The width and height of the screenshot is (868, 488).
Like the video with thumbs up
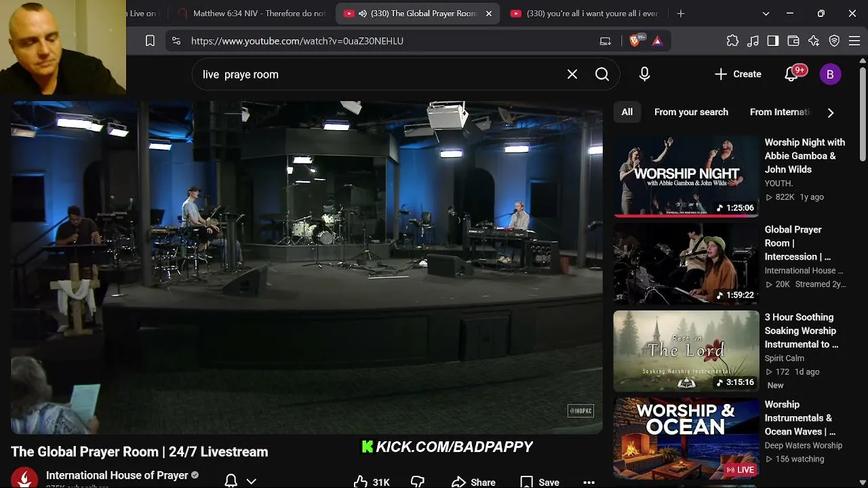click(x=372, y=482)
